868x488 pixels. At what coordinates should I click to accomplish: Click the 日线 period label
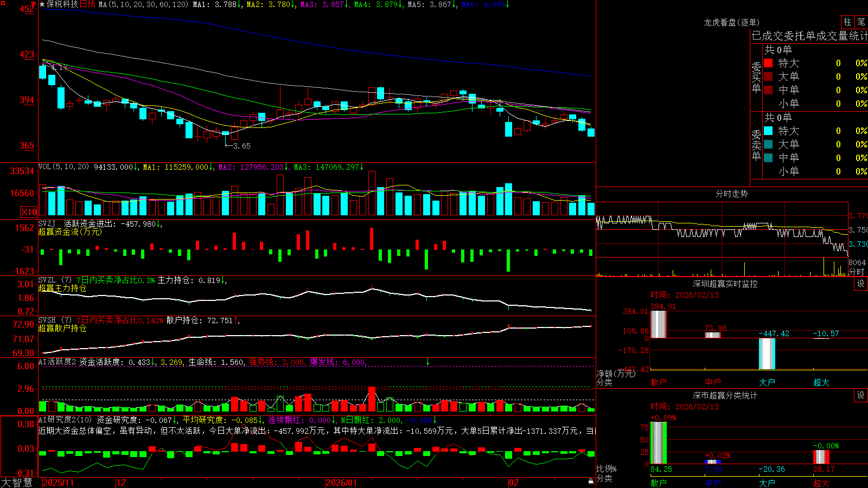point(87,4)
